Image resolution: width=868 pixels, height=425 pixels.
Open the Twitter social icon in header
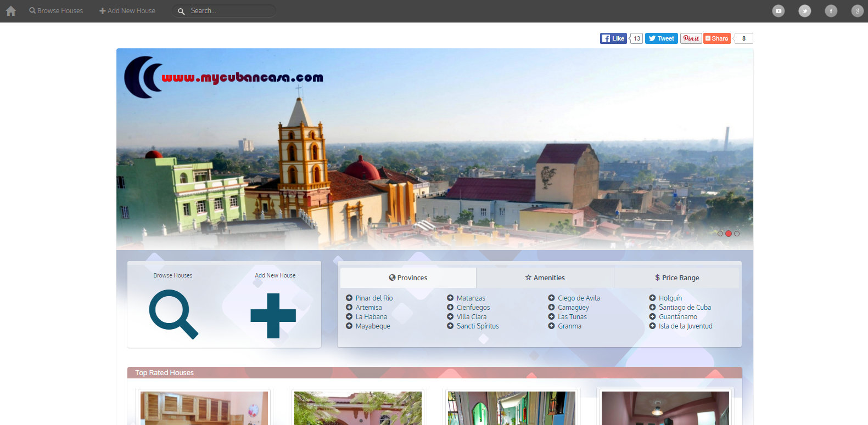click(x=805, y=11)
